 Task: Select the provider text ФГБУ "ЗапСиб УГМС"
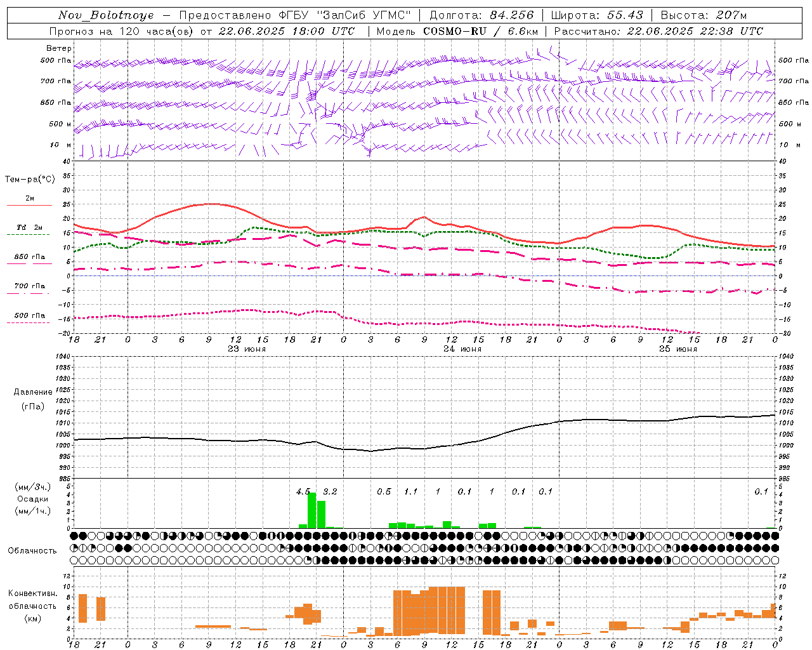coord(345,15)
